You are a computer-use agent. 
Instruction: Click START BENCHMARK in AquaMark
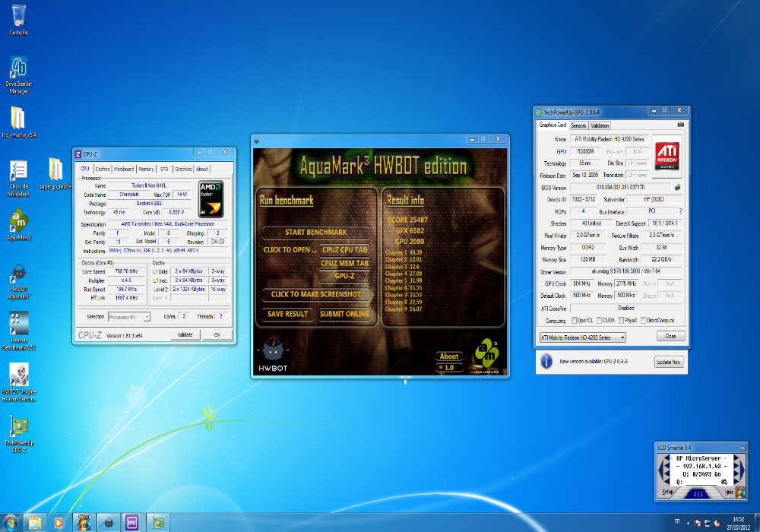click(x=316, y=233)
